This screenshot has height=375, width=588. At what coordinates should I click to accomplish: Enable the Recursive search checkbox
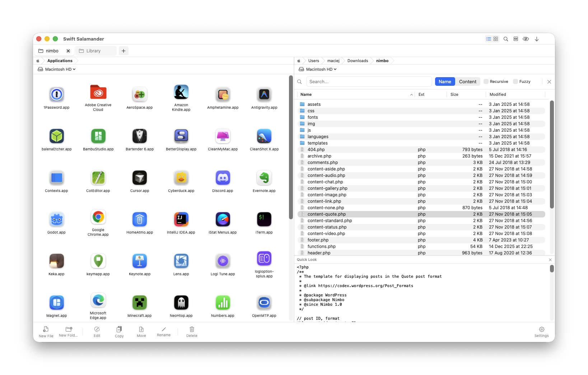[x=486, y=81]
